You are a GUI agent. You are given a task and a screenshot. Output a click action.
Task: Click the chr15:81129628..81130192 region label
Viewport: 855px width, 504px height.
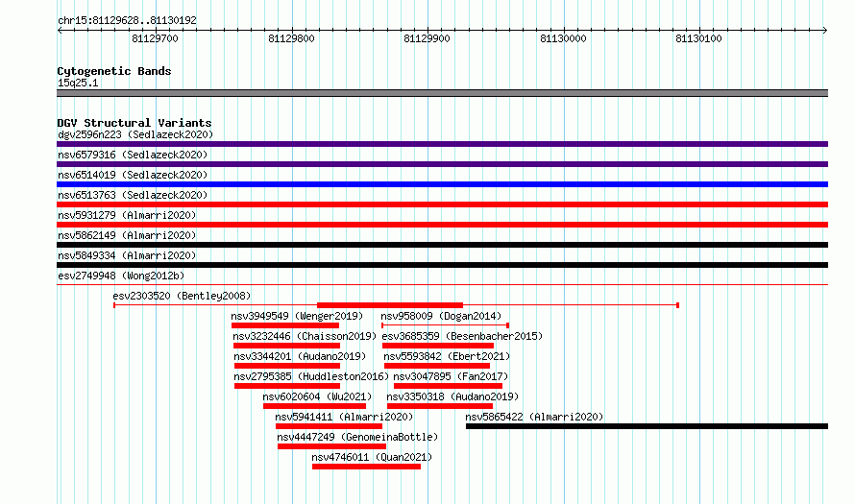coord(127,21)
